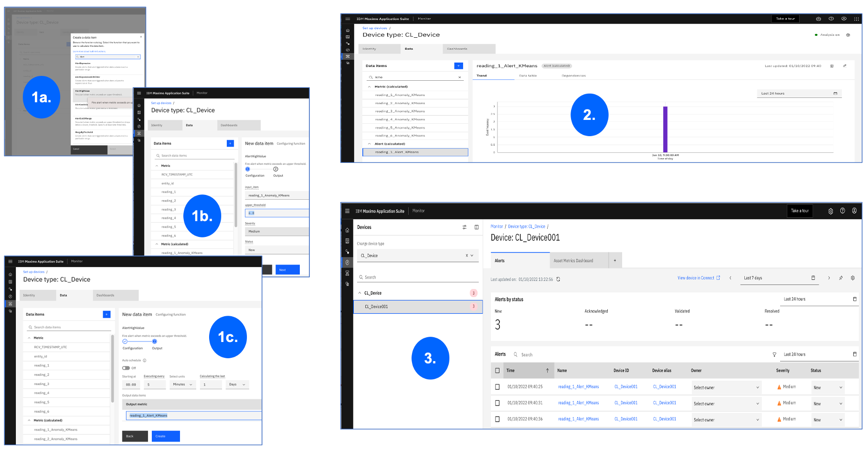Open Minutes units dropdown in Output step
This screenshot has width=868, height=449.
tap(183, 385)
